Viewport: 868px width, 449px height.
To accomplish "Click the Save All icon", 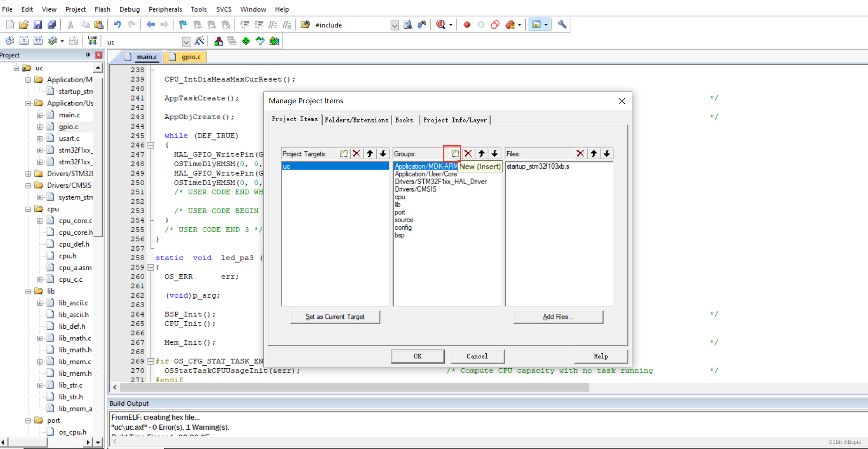I will (52, 24).
